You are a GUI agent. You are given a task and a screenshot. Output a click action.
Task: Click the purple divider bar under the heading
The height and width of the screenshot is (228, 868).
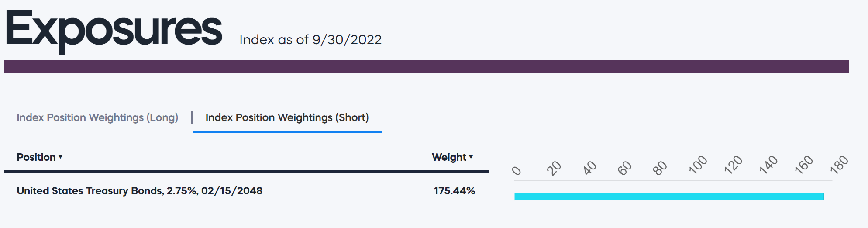pos(426,66)
